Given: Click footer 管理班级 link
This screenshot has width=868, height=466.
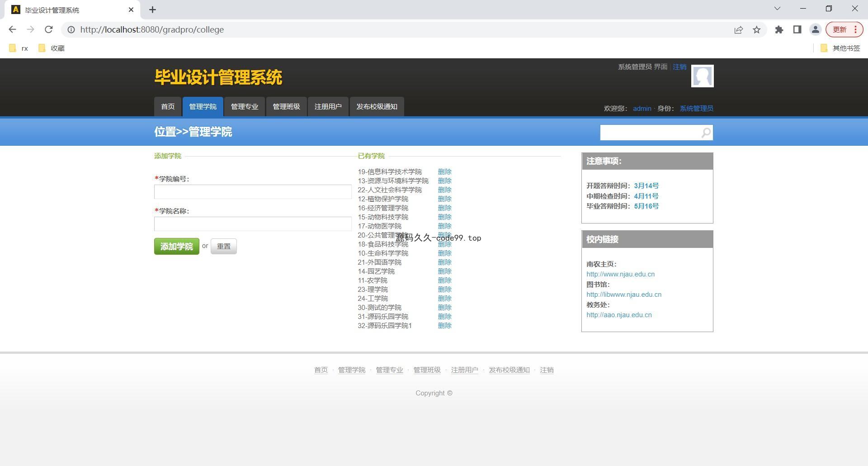Looking at the screenshot, I should [427, 370].
